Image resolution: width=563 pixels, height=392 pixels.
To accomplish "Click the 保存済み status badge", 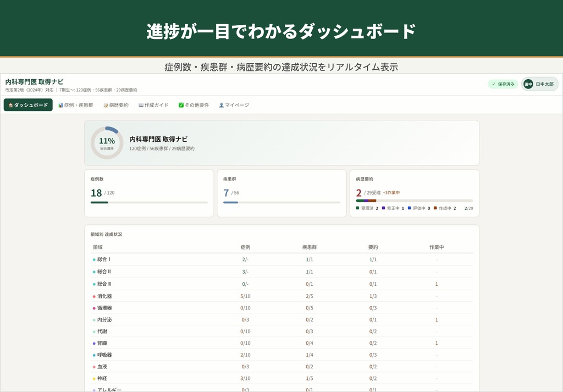I will coord(503,84).
